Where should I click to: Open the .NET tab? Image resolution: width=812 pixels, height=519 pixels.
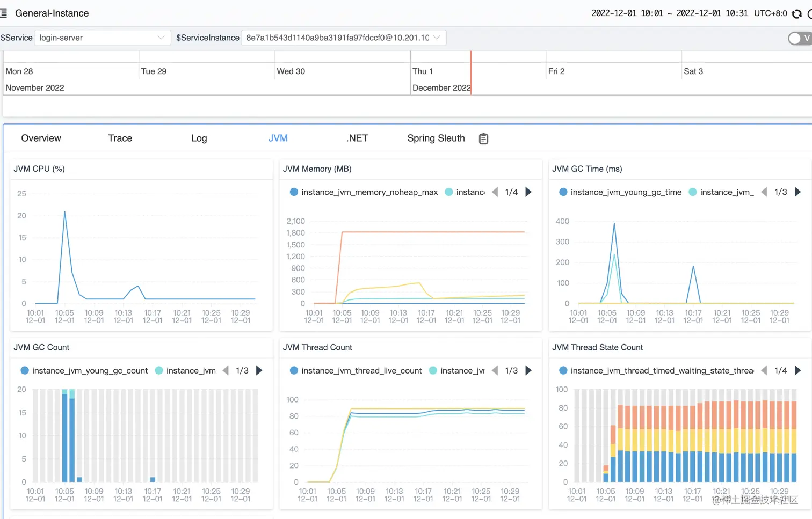pyautogui.click(x=357, y=138)
